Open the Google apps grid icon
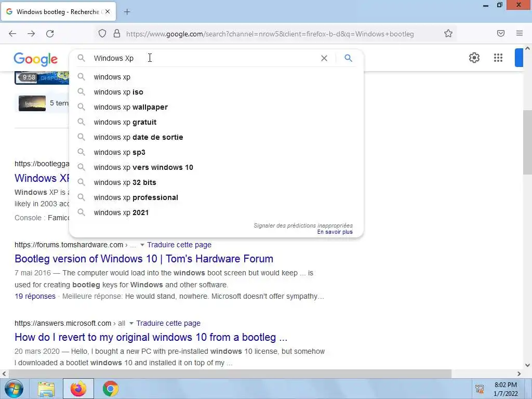The width and height of the screenshot is (532, 399). pos(498,58)
